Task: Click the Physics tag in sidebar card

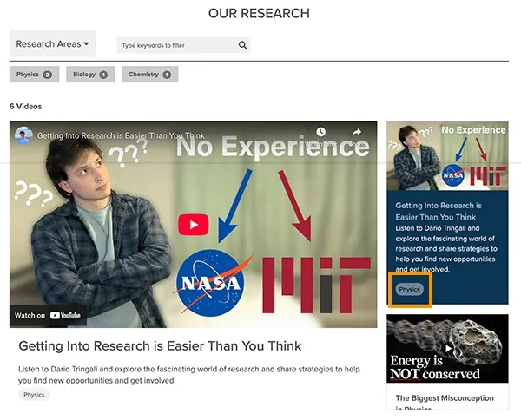Action: point(409,290)
